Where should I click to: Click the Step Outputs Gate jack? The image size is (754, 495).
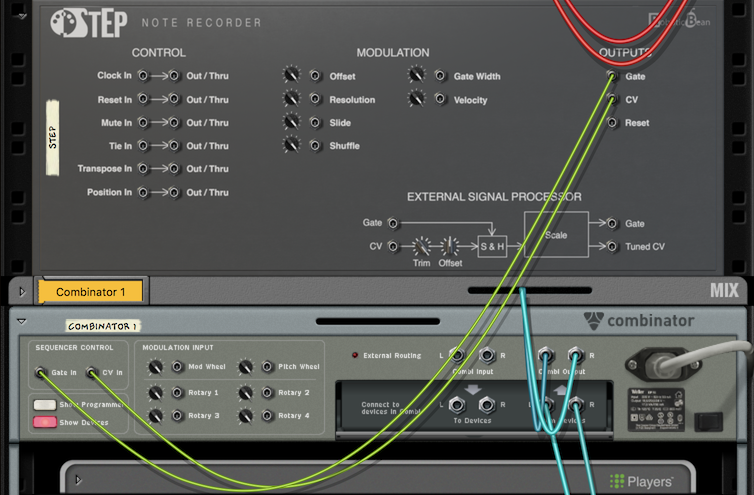point(612,76)
